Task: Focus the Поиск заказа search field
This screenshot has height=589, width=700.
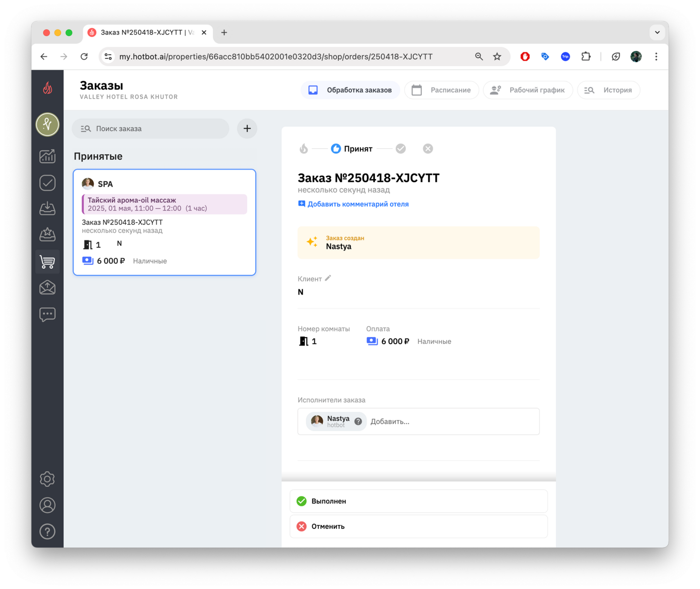Action: 150,128
